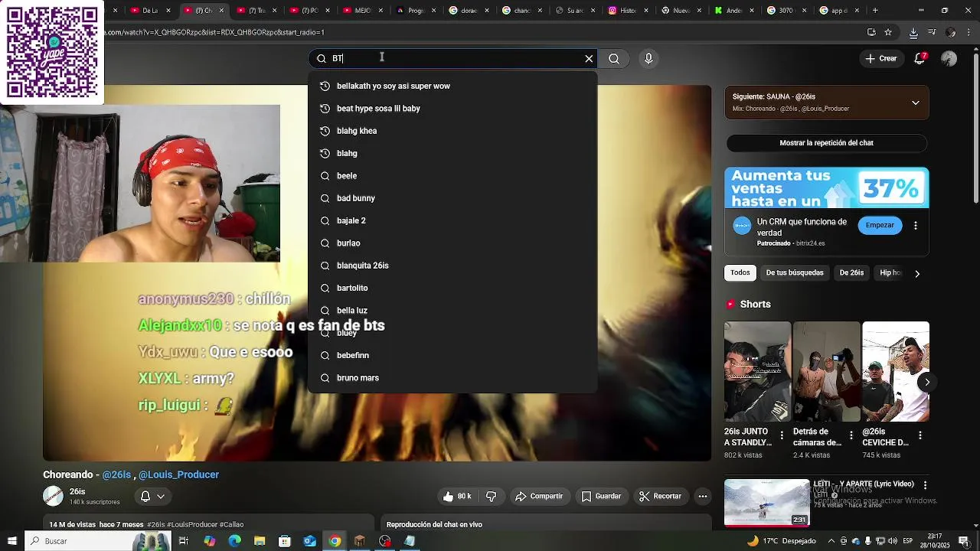Select the 'Todos' filter chip
The width and height of the screenshot is (980, 551).
(x=740, y=272)
